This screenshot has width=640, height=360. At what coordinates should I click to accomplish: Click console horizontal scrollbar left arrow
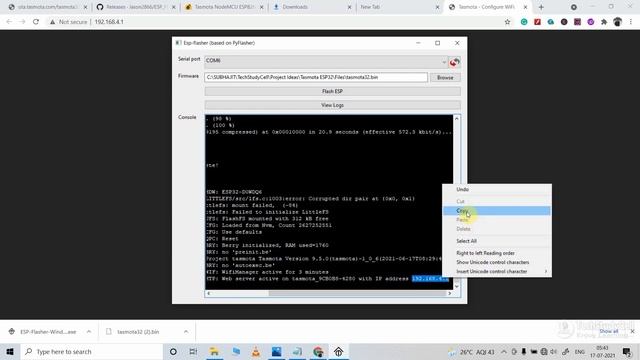pyautogui.click(x=209, y=293)
